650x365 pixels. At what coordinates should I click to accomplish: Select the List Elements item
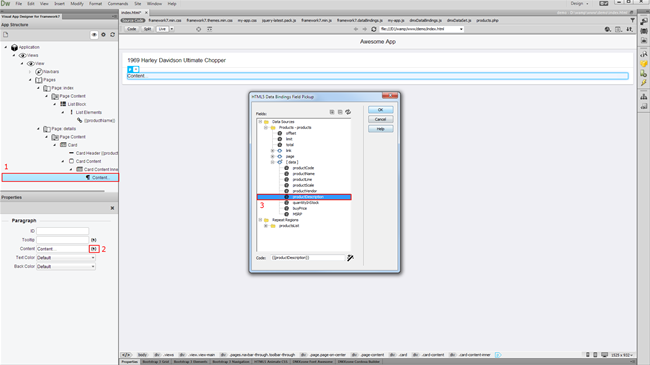[88, 112]
